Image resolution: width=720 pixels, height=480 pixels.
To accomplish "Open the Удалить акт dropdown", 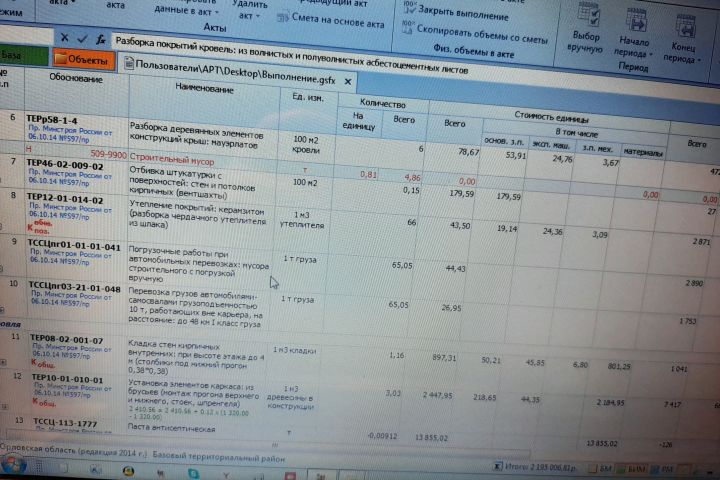I will pos(249,10).
